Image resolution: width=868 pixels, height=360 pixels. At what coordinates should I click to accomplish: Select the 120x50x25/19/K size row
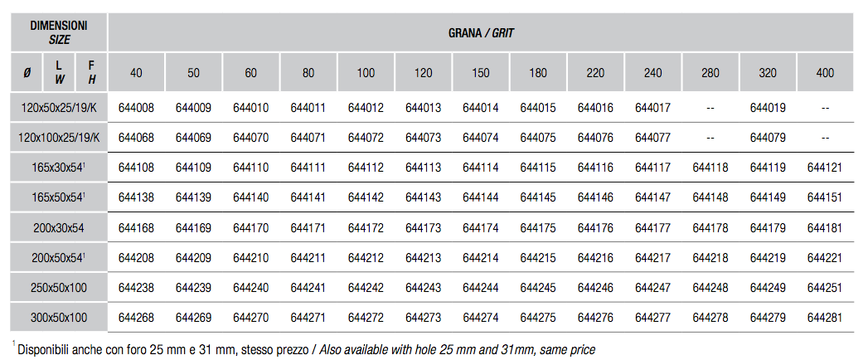pos(59,108)
